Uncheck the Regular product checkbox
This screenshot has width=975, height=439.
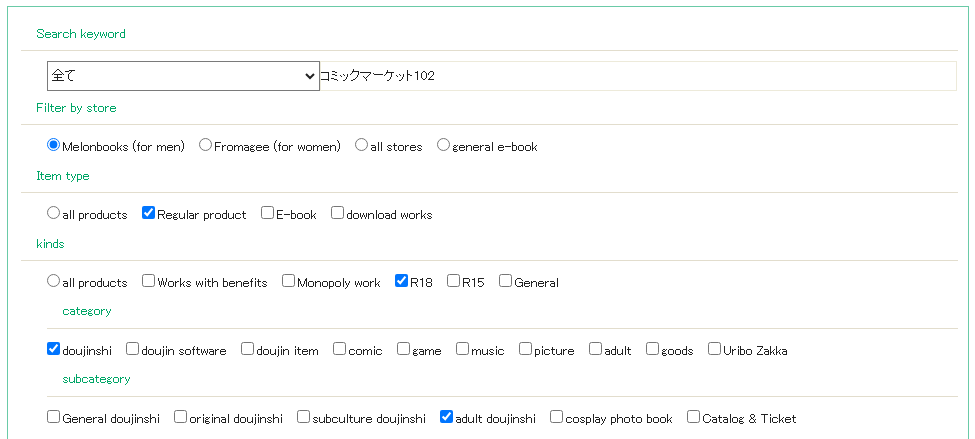tap(149, 213)
